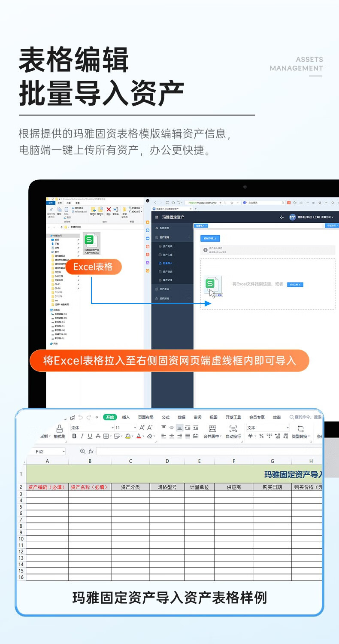Click the redo arrow in WPS toolbar
The height and width of the screenshot is (644, 339).
89,417
